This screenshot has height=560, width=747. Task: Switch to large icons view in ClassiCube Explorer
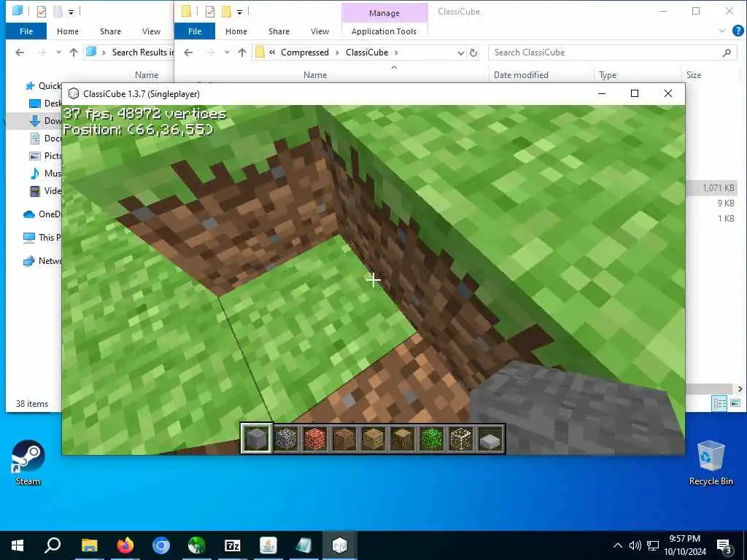tap(735, 403)
